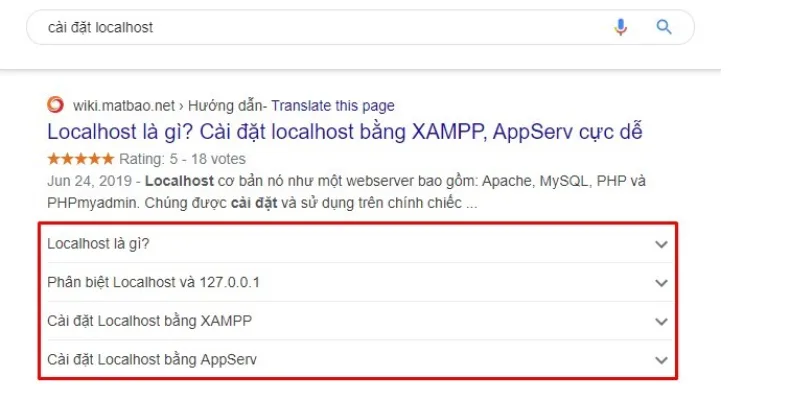The height and width of the screenshot is (400, 800).
Task: Open the "Translate this page" link
Action: click(333, 106)
